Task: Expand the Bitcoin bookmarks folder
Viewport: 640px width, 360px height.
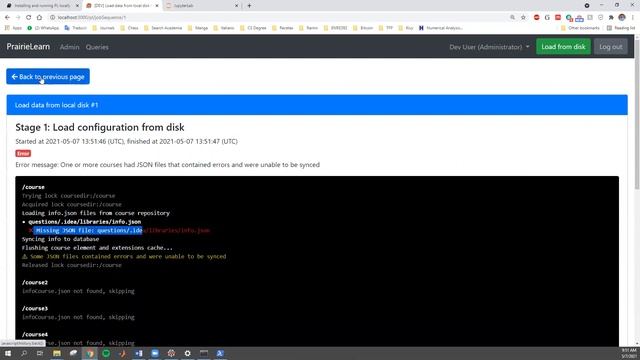Action: tap(363, 28)
